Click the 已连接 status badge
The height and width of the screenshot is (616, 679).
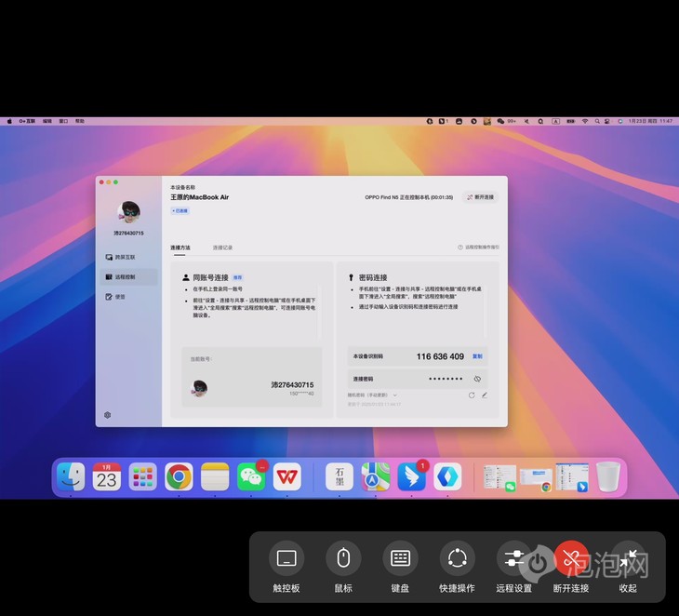[180, 211]
